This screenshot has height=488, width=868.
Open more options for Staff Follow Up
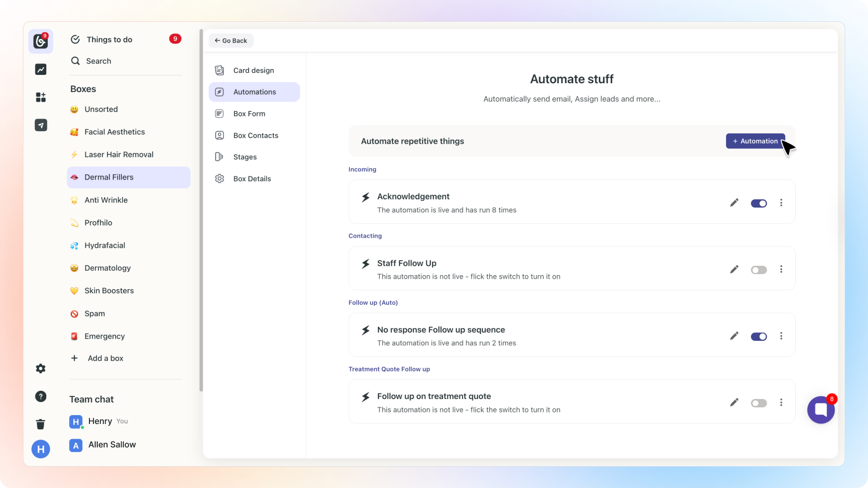pyautogui.click(x=781, y=269)
